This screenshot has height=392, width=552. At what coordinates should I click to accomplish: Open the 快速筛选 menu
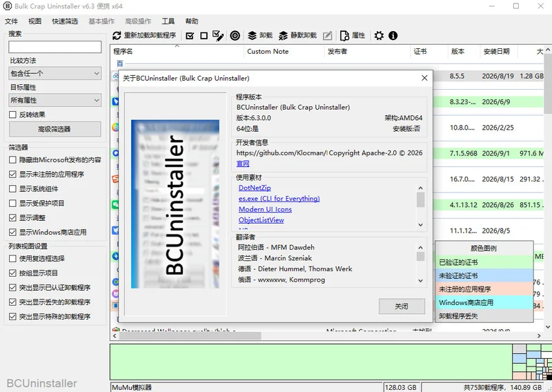(x=65, y=21)
